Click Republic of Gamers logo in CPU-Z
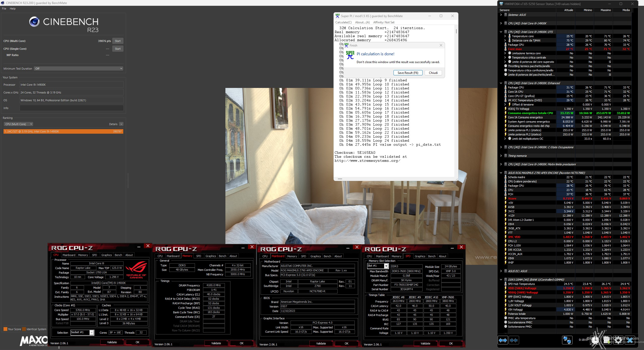This screenshot has width=644, height=350. 136,270
